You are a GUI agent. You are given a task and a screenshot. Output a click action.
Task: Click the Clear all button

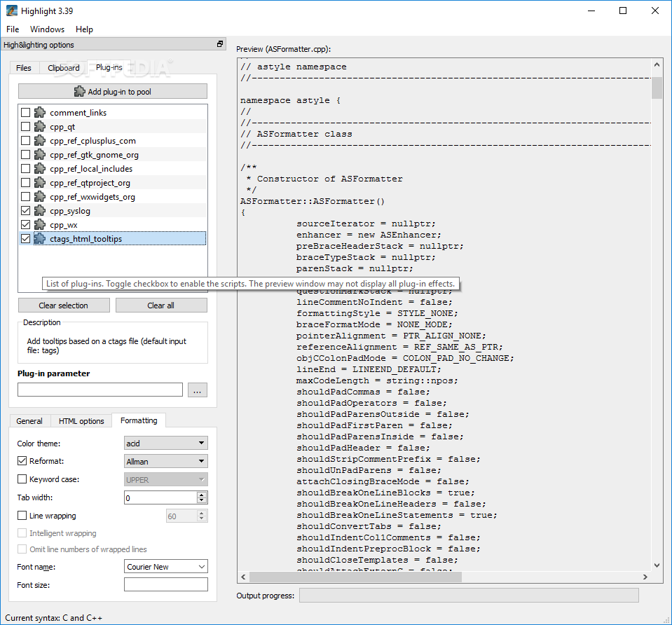161,305
